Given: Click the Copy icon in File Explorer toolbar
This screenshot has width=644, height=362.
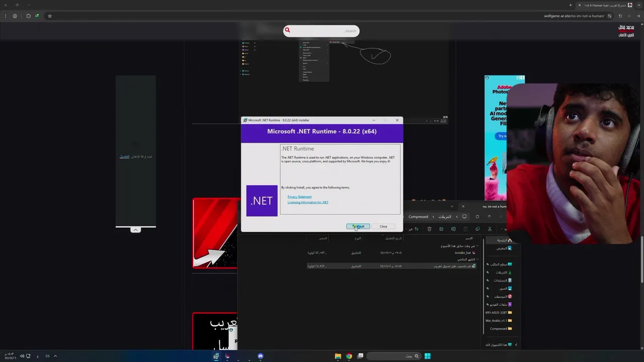Looking at the screenshot, I should [x=477, y=229].
